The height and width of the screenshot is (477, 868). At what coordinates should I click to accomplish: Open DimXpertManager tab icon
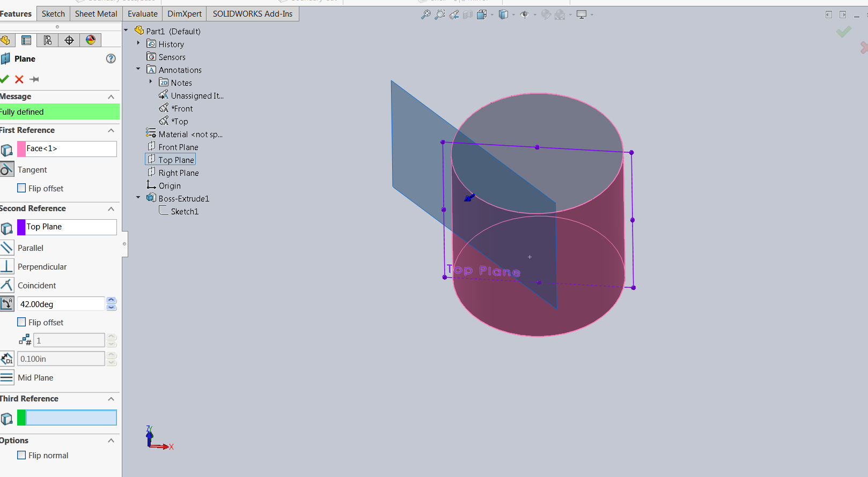pos(69,40)
